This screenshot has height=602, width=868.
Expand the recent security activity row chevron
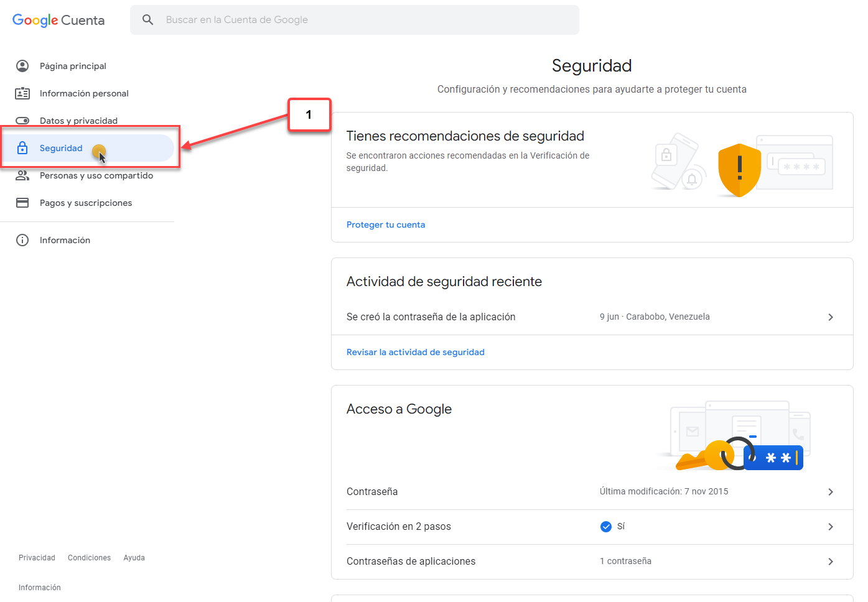click(831, 317)
